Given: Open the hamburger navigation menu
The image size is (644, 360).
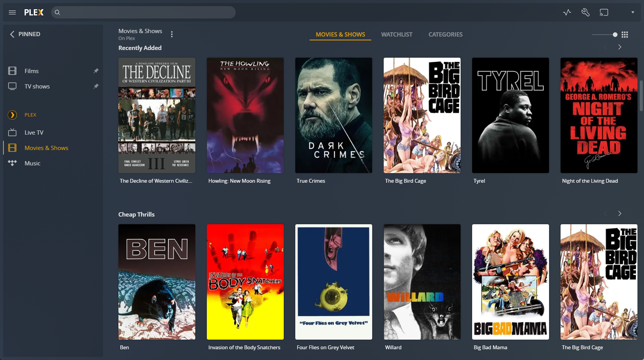Looking at the screenshot, I should pos(12,12).
